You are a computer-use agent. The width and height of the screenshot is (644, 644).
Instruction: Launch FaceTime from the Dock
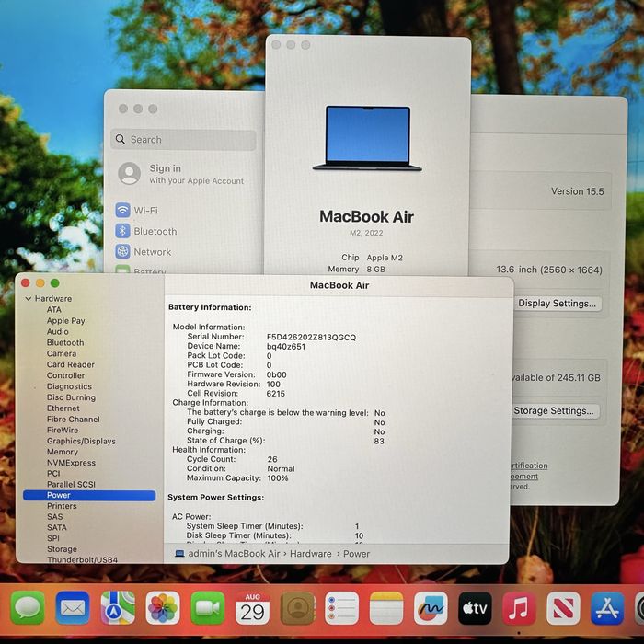click(207, 607)
